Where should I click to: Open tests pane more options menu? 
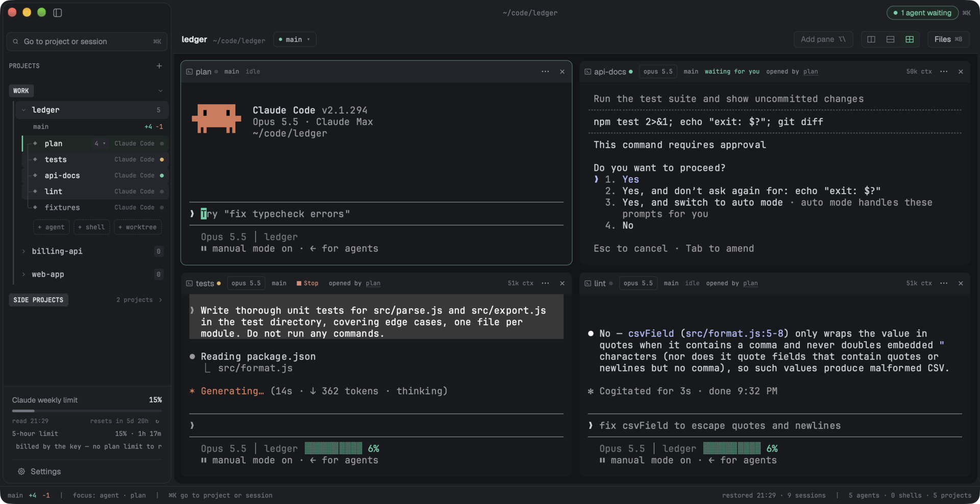coord(545,283)
